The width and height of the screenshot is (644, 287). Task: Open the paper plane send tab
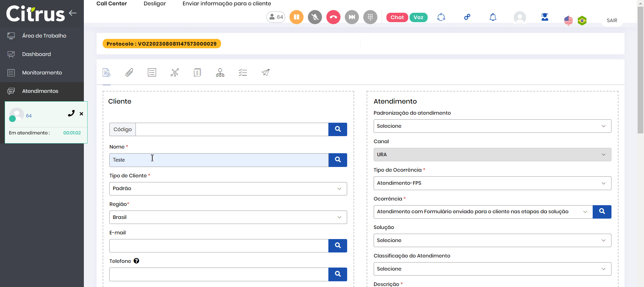pos(266,72)
